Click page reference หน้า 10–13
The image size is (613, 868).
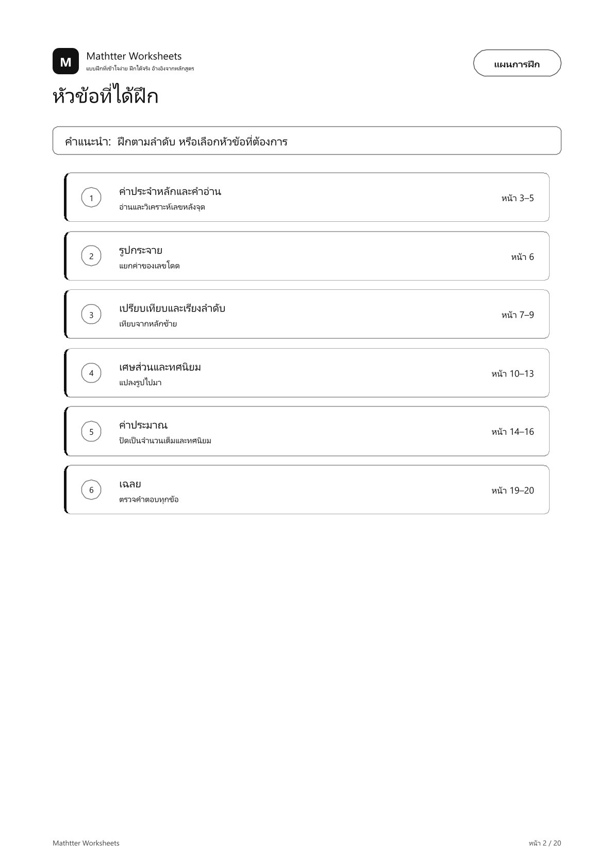[x=512, y=373]
